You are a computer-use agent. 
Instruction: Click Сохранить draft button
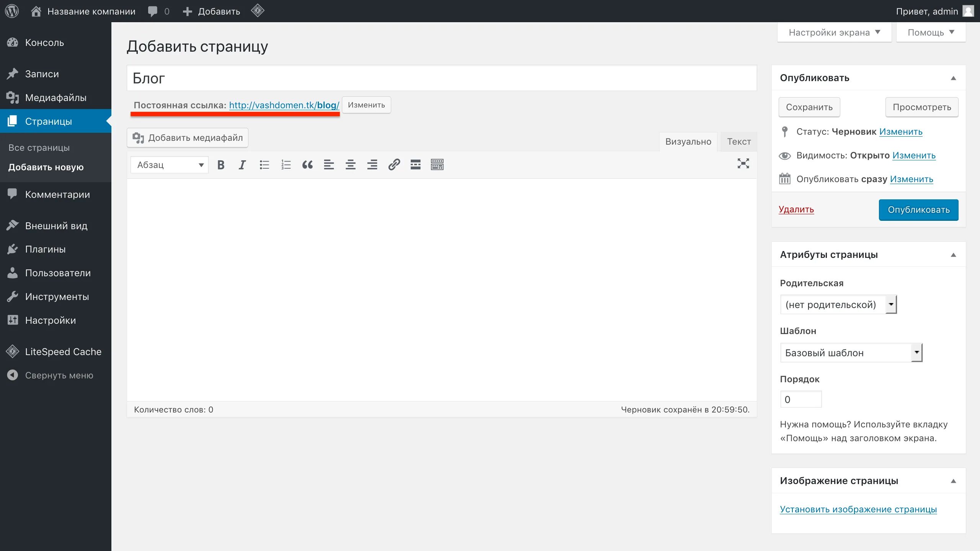coord(809,107)
